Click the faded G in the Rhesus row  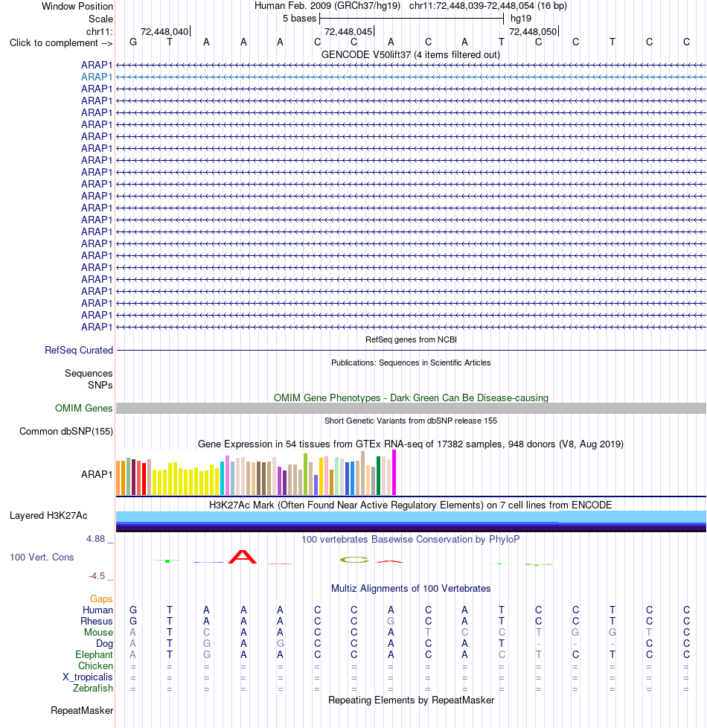point(391,622)
